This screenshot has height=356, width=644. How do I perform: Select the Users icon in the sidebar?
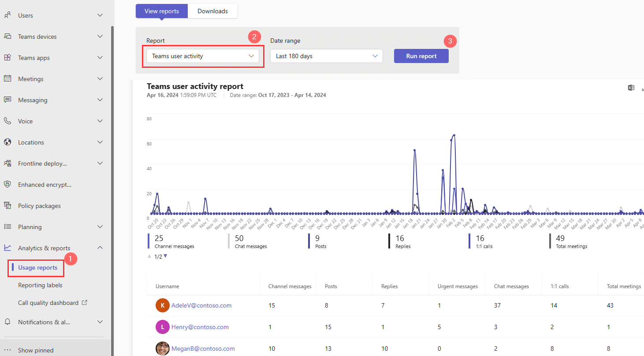tap(7, 15)
